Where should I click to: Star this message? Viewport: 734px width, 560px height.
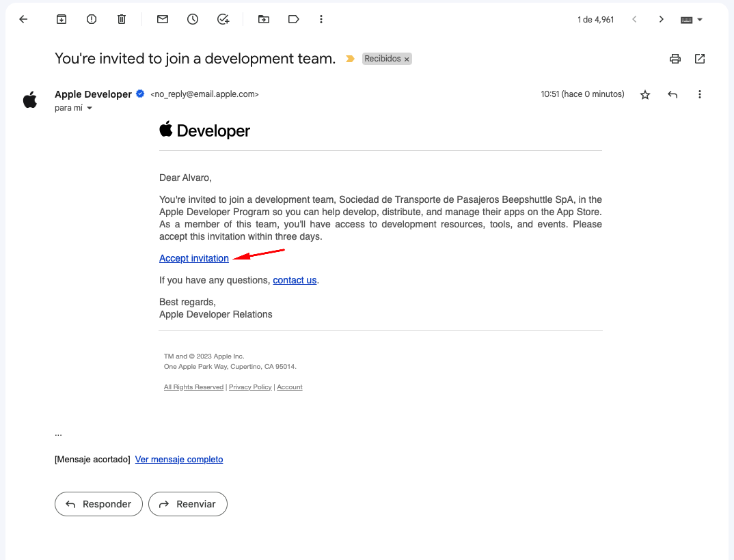(x=645, y=95)
